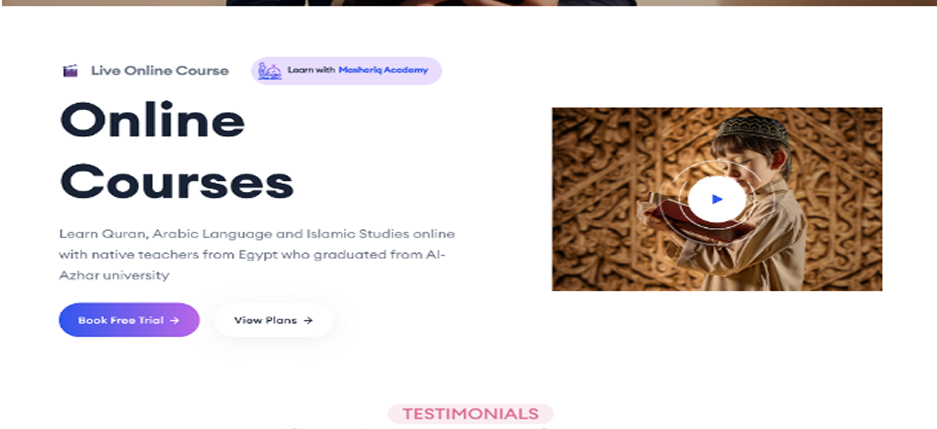The width and height of the screenshot is (937, 429).
Task: Click the arrow icon inside Book Free Trial
Action: click(174, 320)
